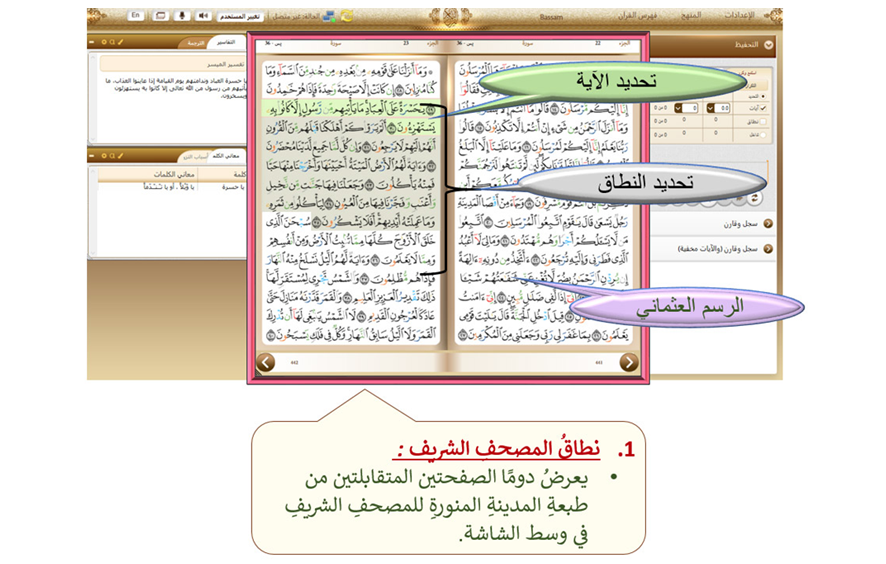Image resolution: width=886 pixels, height=564 pixels.
Task: Go to previous page with right arrow button
Action: pyautogui.click(x=629, y=362)
